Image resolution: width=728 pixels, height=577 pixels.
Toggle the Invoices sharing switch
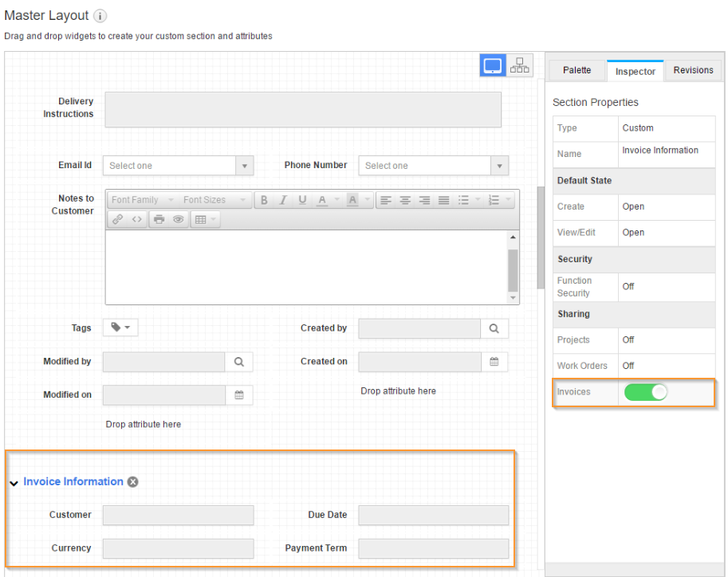point(646,392)
